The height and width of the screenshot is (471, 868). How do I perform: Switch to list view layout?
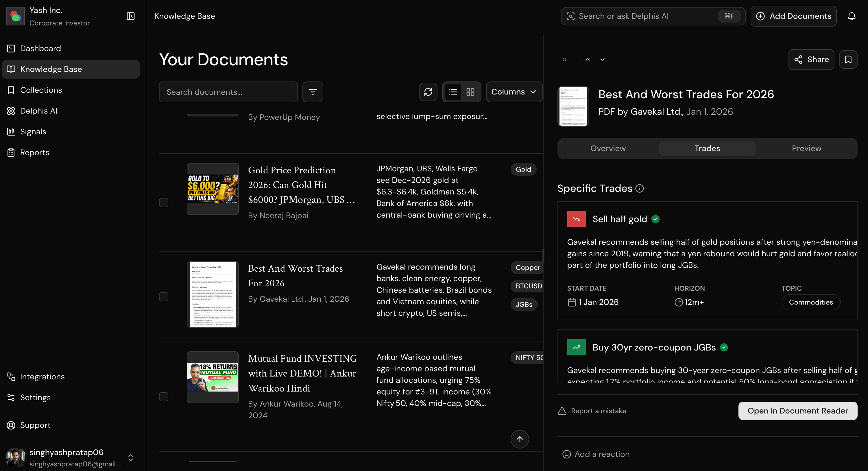(453, 92)
